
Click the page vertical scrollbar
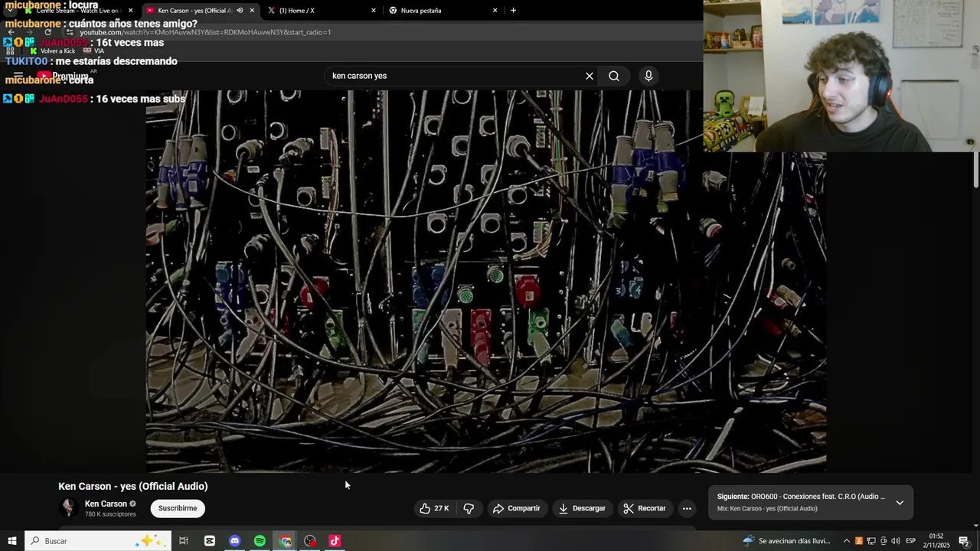976,170
